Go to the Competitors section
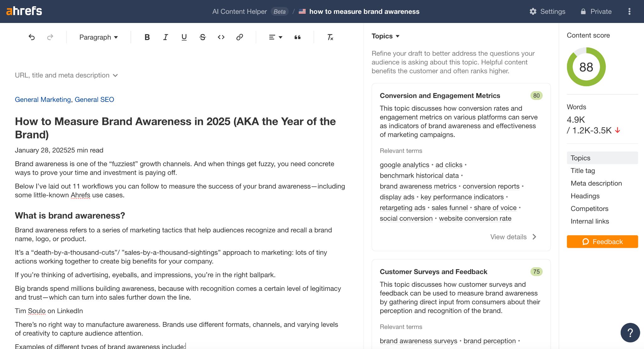This screenshot has height=349, width=644. point(589,208)
